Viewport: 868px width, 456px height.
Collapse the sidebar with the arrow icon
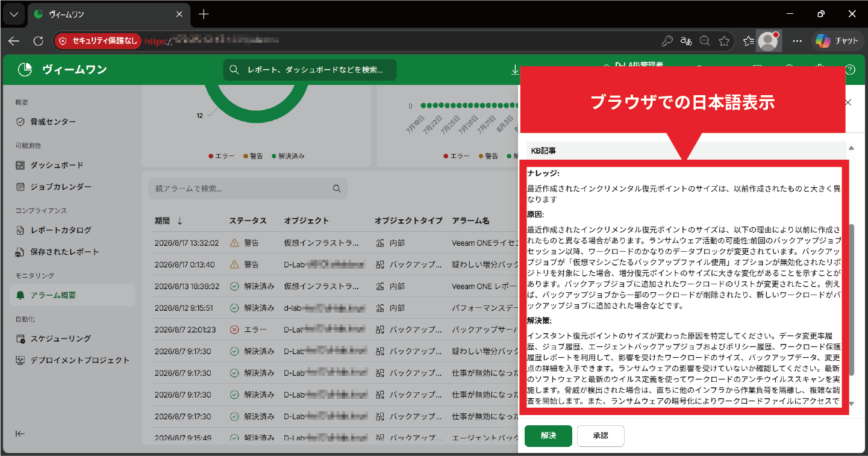click(20, 434)
